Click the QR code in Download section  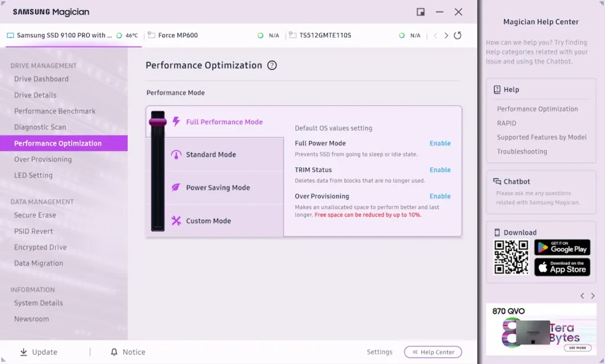pyautogui.click(x=511, y=257)
